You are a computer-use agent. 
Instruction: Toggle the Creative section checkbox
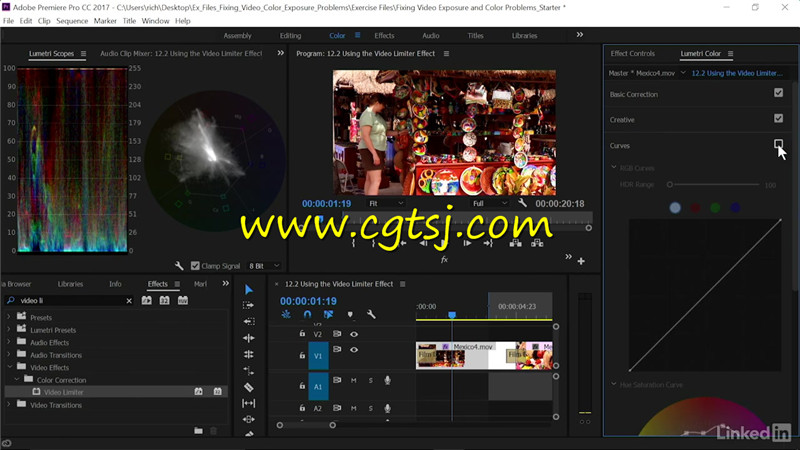click(778, 118)
